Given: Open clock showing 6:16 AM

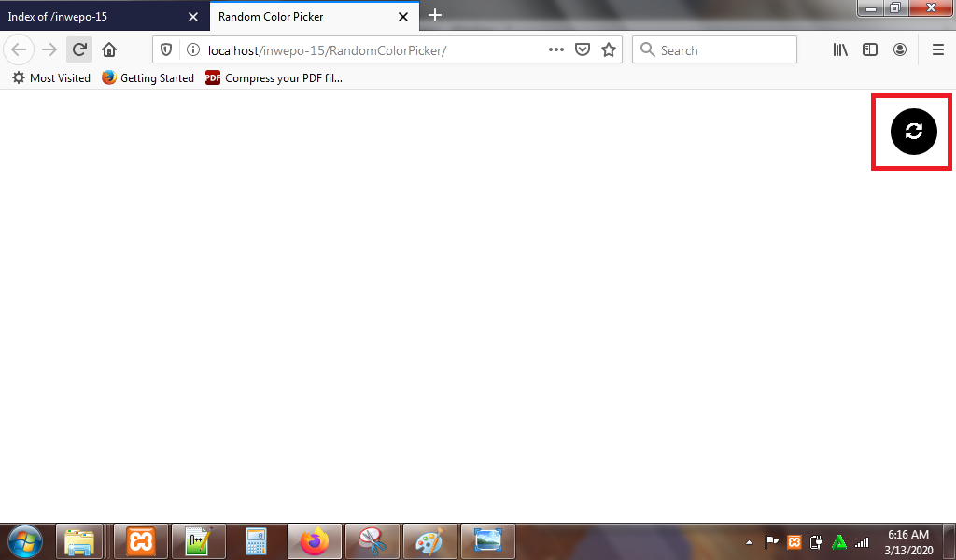Looking at the screenshot, I should pyautogui.click(x=908, y=541).
